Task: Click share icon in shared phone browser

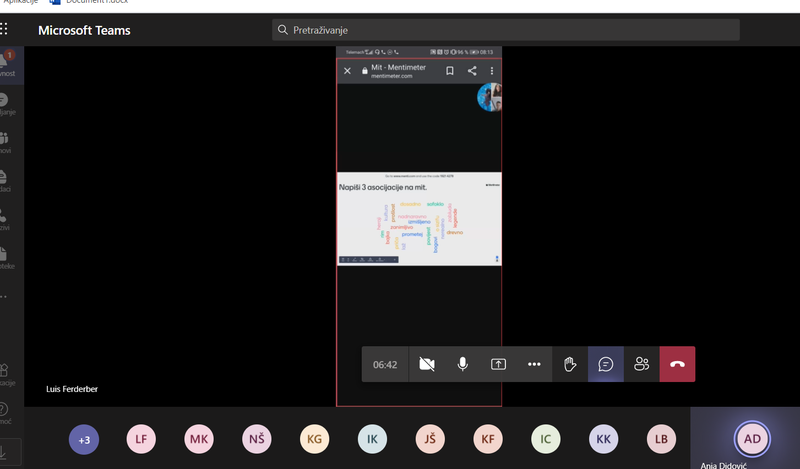Action: (x=472, y=71)
